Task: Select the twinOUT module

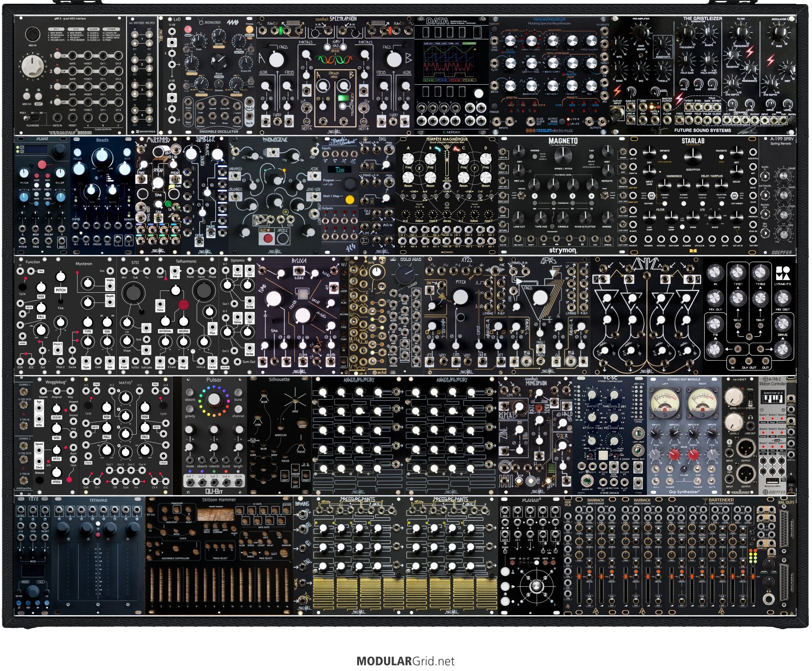Action: (x=740, y=436)
